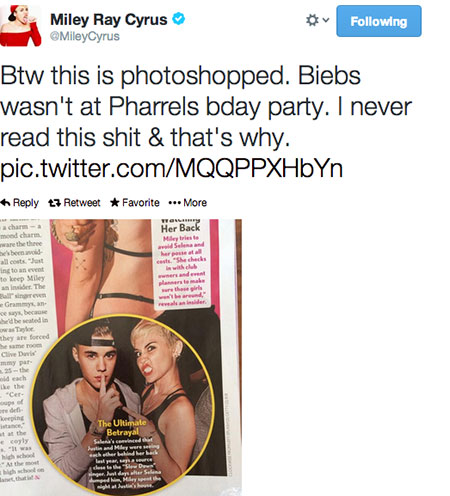Click the Favorite star icon

(115, 202)
